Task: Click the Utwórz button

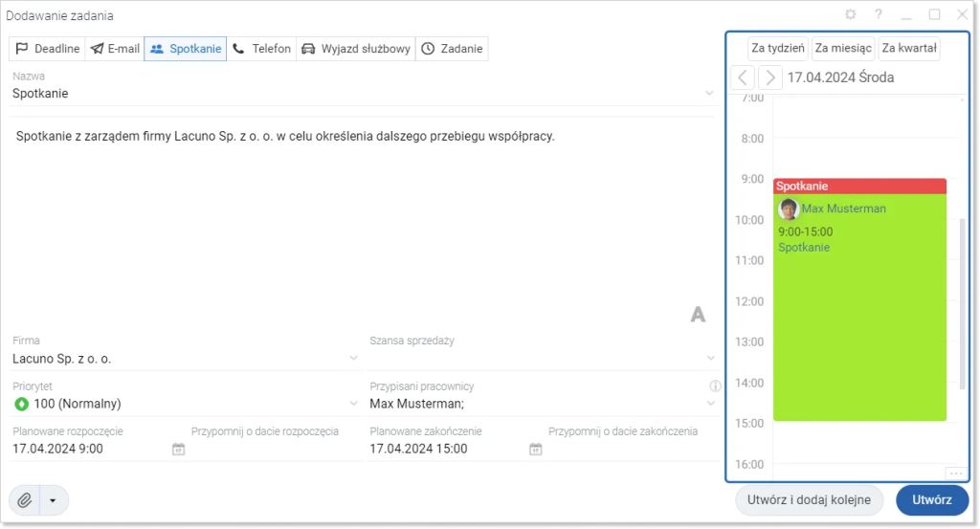Action: [x=932, y=499]
